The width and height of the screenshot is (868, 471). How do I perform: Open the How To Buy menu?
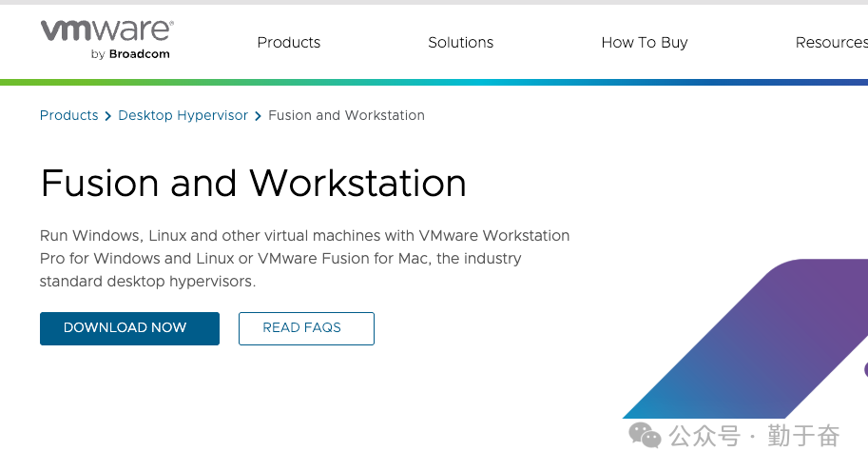[x=645, y=43]
